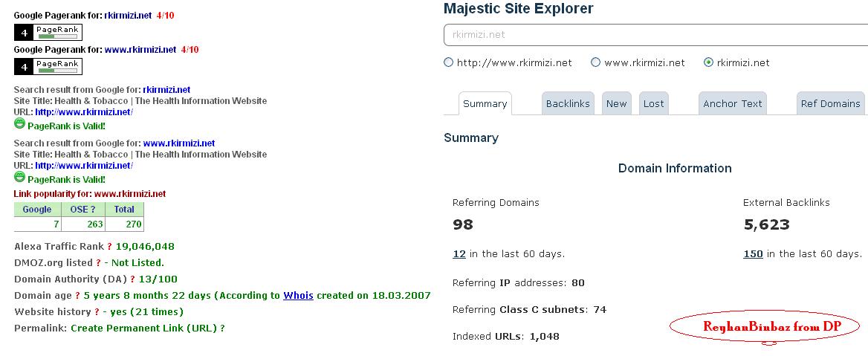The height and width of the screenshot is (356, 868).
Task: Click the Majestic Site Explorer search field
Action: click(x=655, y=35)
